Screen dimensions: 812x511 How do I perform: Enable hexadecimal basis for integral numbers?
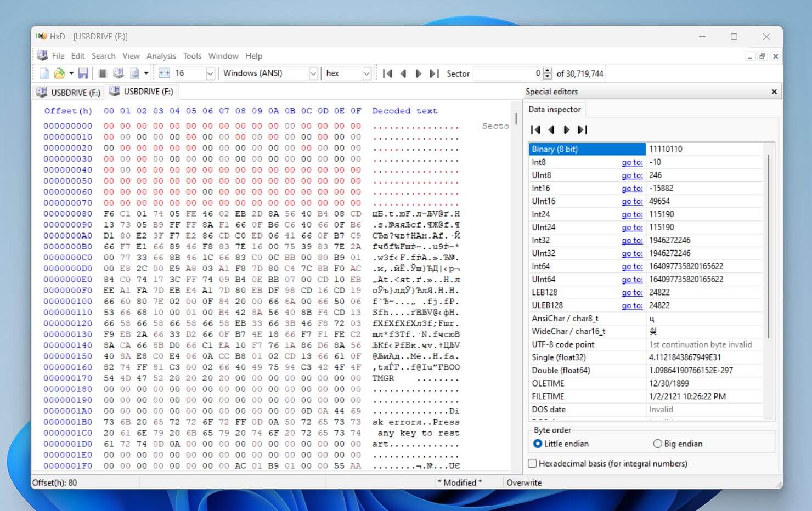pyautogui.click(x=532, y=463)
